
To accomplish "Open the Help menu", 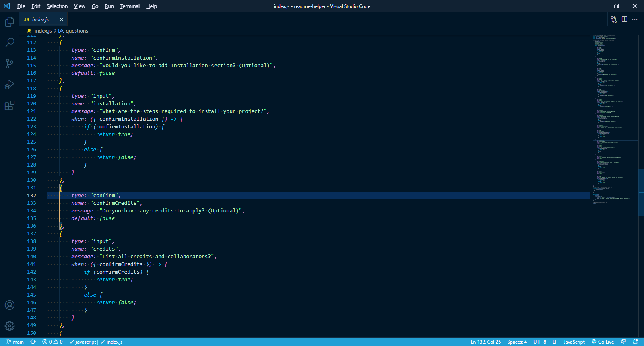I will click(151, 6).
